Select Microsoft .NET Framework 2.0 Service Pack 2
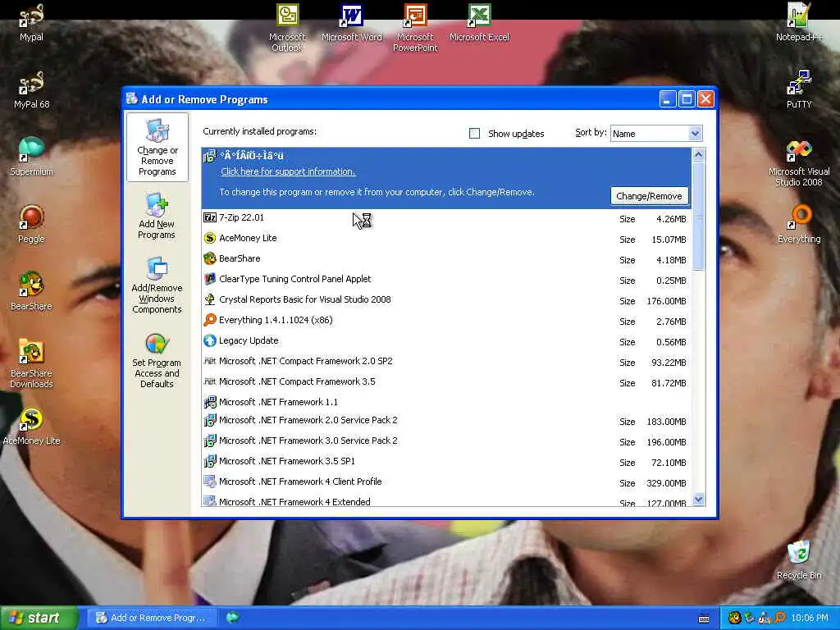 click(446, 421)
